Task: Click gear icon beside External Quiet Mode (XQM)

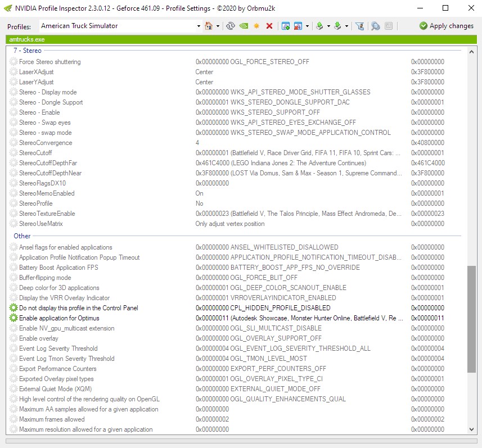Action: point(13,388)
